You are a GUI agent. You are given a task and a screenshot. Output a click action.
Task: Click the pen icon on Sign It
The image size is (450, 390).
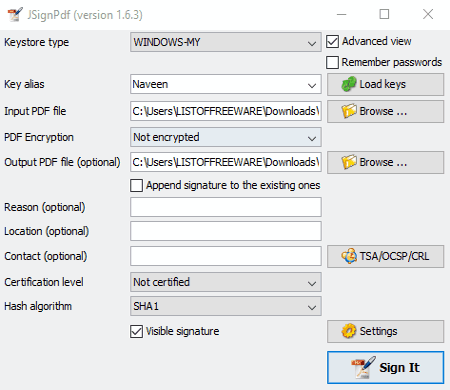tap(363, 367)
